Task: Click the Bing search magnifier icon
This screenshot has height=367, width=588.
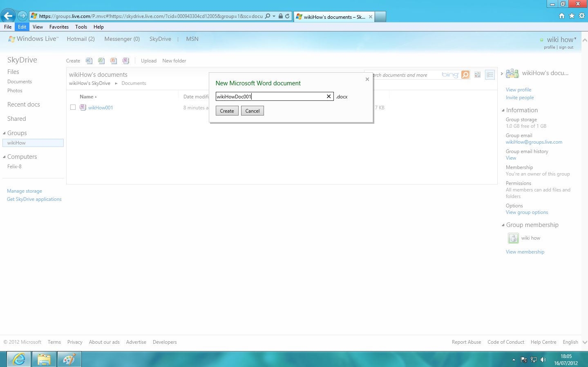Action: click(x=465, y=75)
